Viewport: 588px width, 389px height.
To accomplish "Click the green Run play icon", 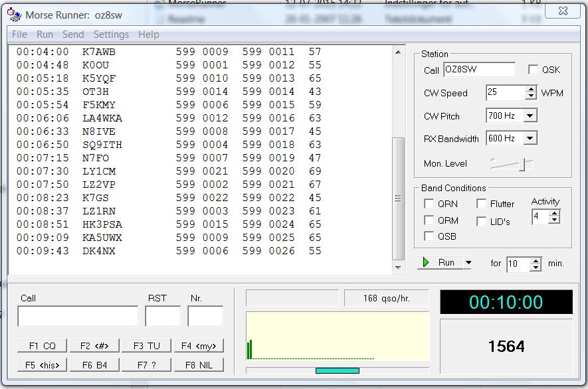I will click(426, 263).
